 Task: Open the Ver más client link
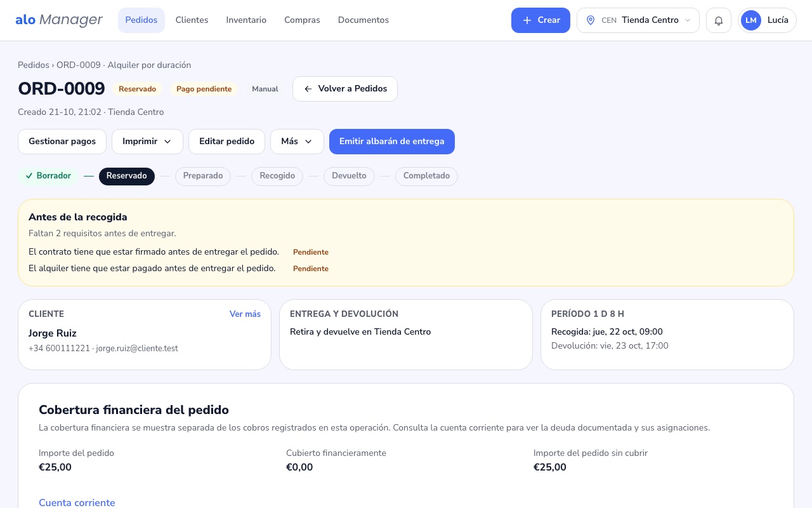(245, 314)
